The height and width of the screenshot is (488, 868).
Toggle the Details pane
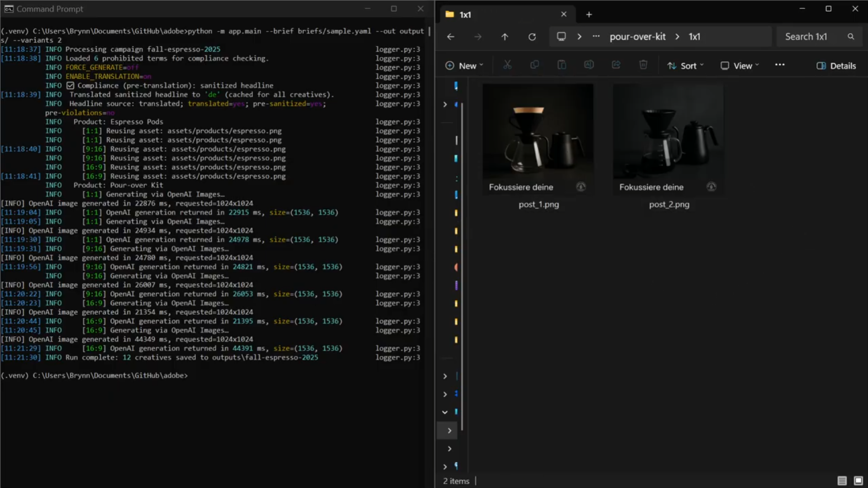(836, 66)
